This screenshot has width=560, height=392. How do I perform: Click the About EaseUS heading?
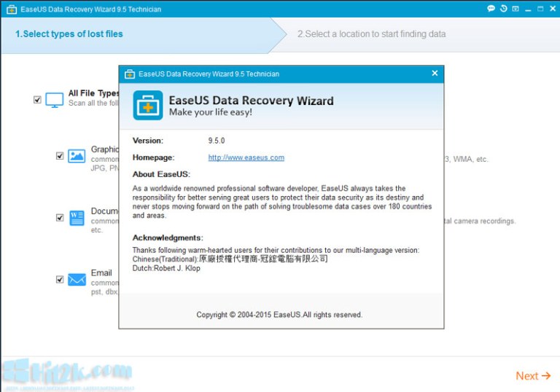(161, 174)
